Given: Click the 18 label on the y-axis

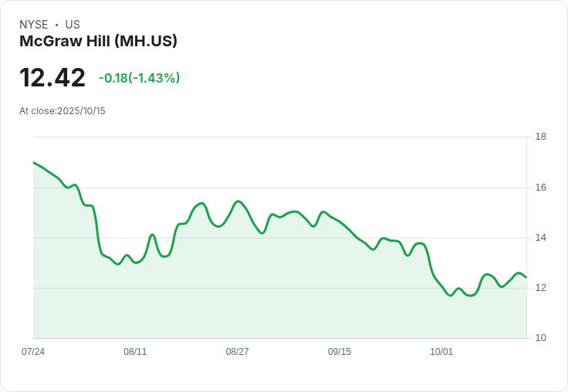Looking at the screenshot, I should point(540,137).
